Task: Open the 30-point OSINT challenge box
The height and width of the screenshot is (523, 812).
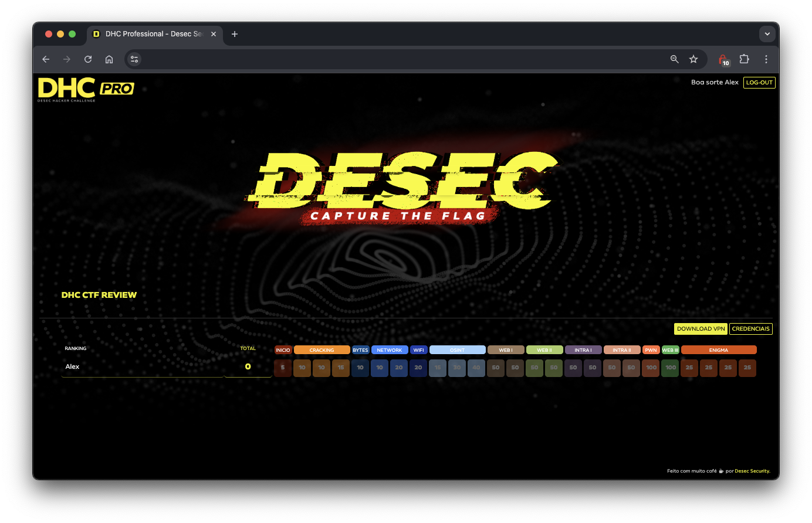Action: [x=457, y=368]
